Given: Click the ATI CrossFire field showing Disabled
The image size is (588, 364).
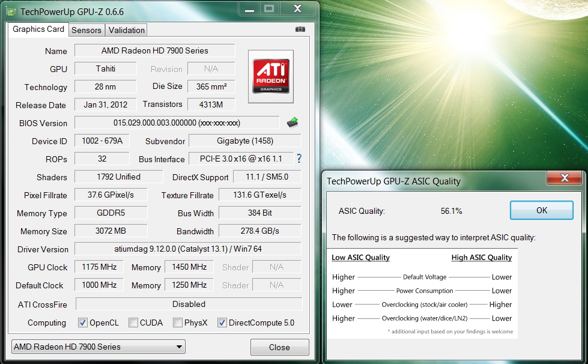Looking at the screenshot, I should [189, 304].
